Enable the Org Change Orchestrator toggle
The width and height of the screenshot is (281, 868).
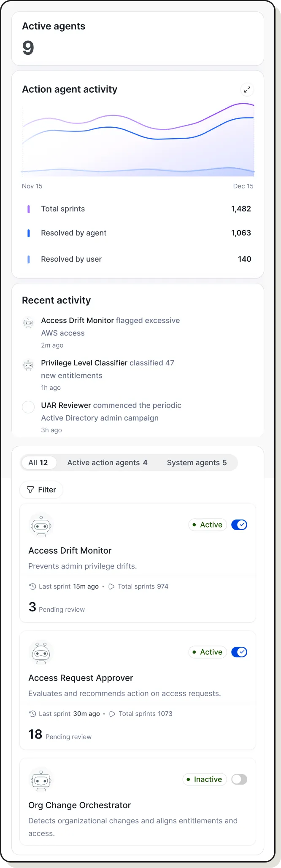239,780
